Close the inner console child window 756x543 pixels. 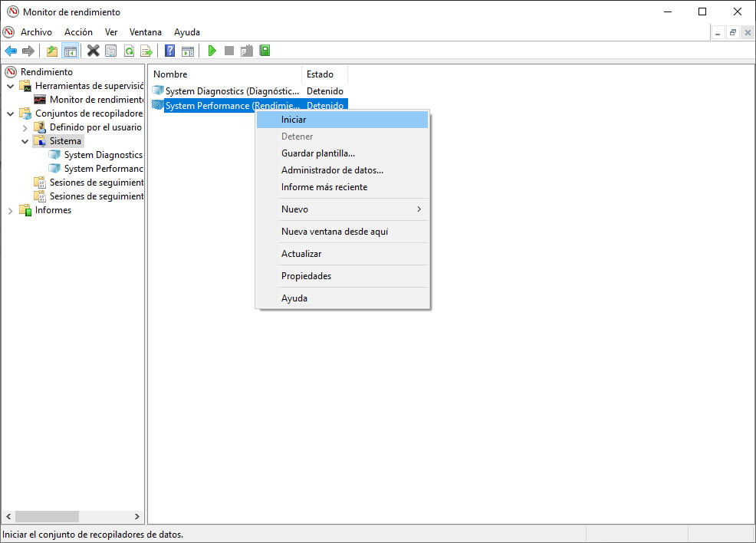[x=748, y=33]
